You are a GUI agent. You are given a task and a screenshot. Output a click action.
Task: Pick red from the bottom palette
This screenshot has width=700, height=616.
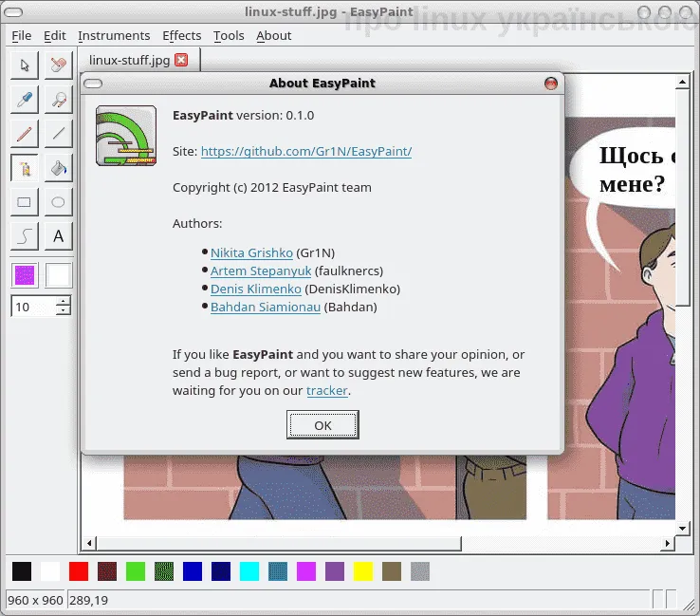point(79,571)
